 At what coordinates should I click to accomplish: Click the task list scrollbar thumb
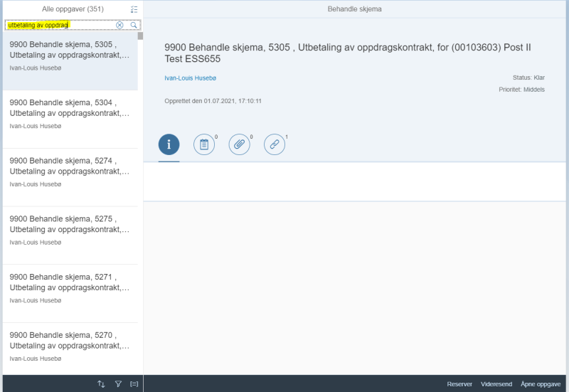[140, 36]
